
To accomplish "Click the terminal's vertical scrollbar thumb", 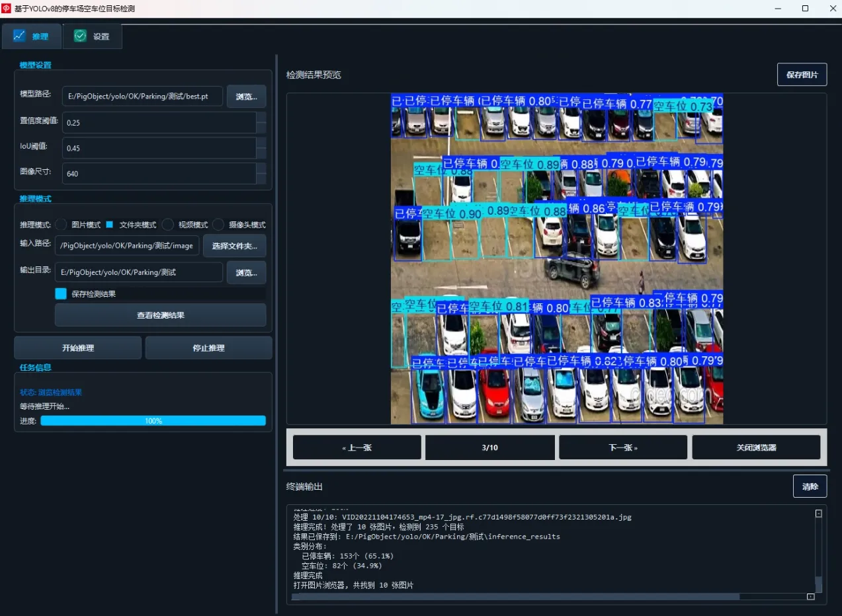I will click(x=818, y=584).
